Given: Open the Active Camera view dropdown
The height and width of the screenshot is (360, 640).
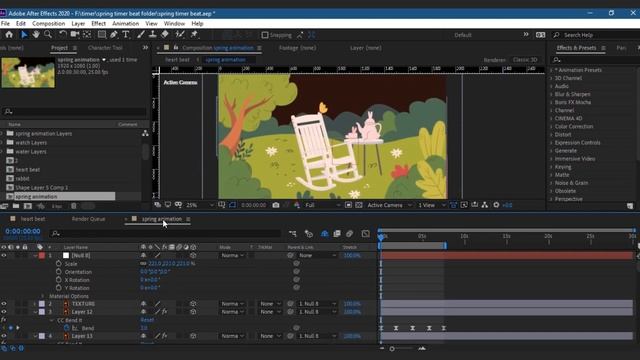Looking at the screenshot, I should [389, 205].
